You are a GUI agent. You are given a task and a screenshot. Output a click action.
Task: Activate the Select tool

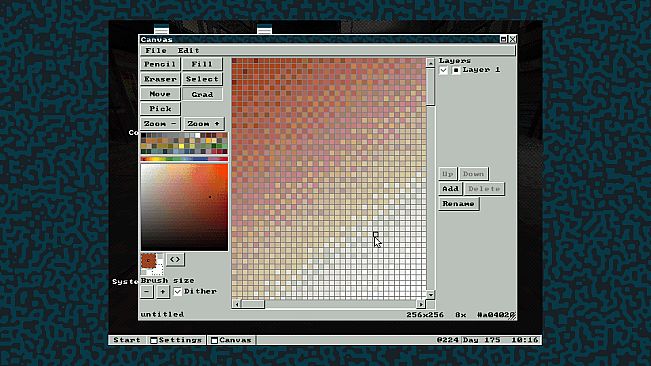point(202,79)
